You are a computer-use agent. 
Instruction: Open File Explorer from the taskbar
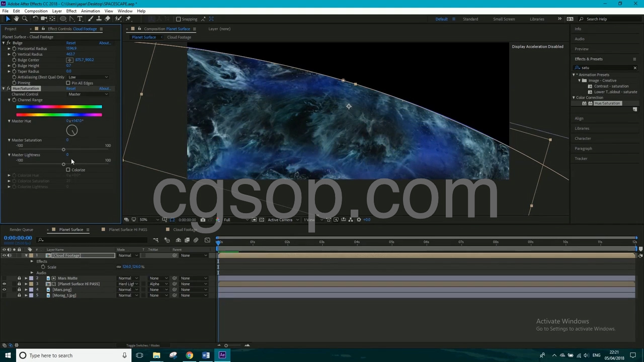coord(156,355)
